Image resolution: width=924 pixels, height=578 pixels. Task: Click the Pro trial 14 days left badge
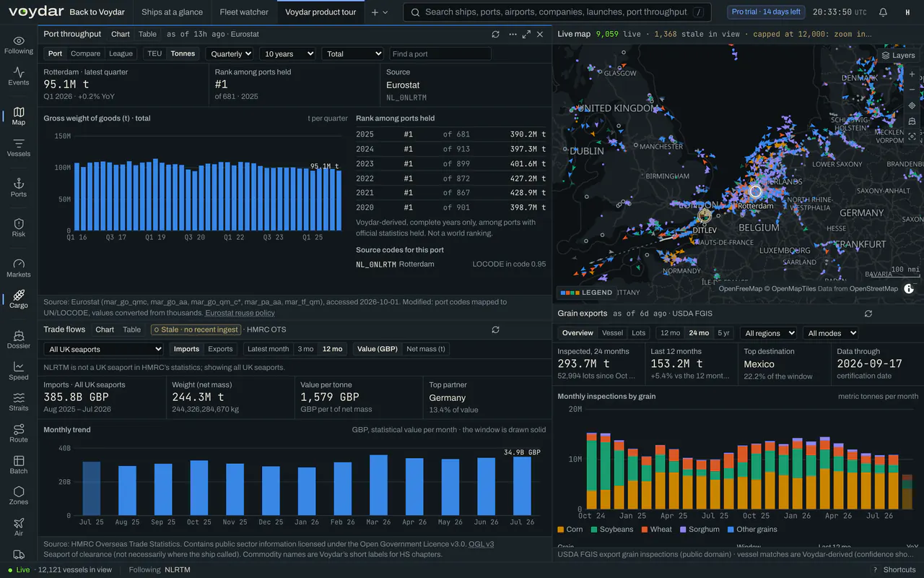[766, 12]
